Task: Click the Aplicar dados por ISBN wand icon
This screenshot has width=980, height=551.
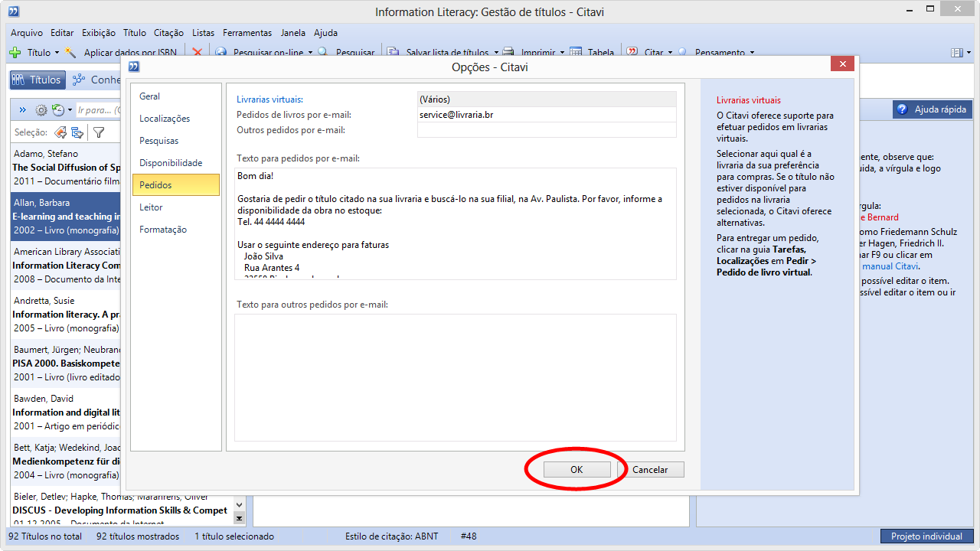Action: pyautogui.click(x=71, y=53)
